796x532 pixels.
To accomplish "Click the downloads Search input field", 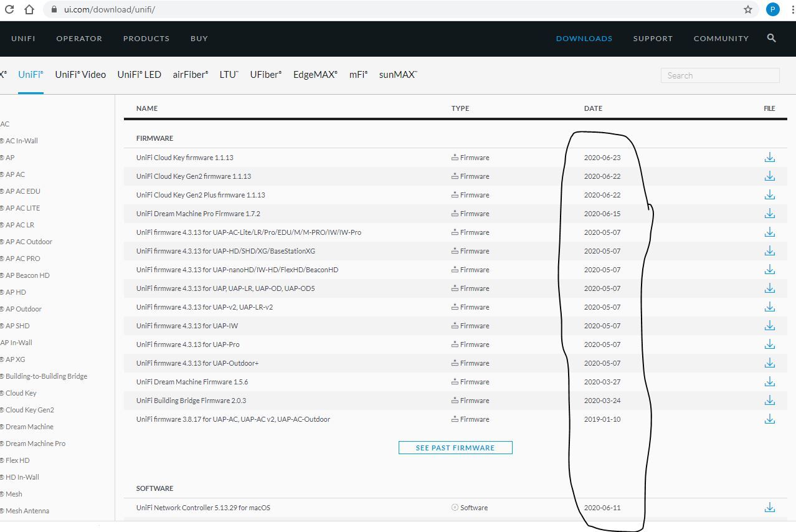I will pos(719,75).
